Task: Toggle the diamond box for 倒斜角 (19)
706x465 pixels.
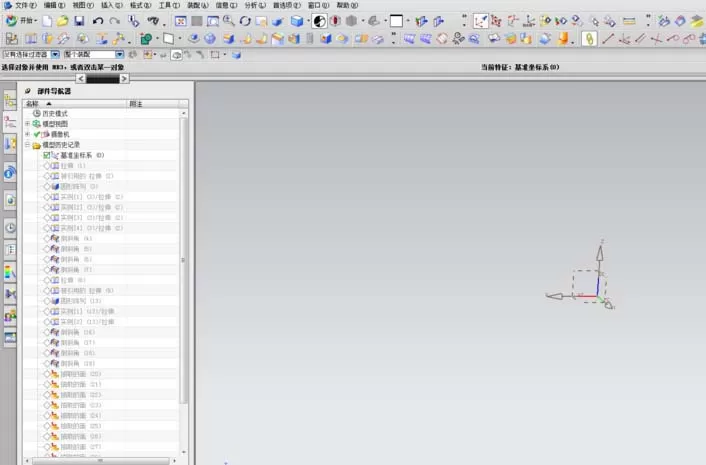Action: [47, 363]
